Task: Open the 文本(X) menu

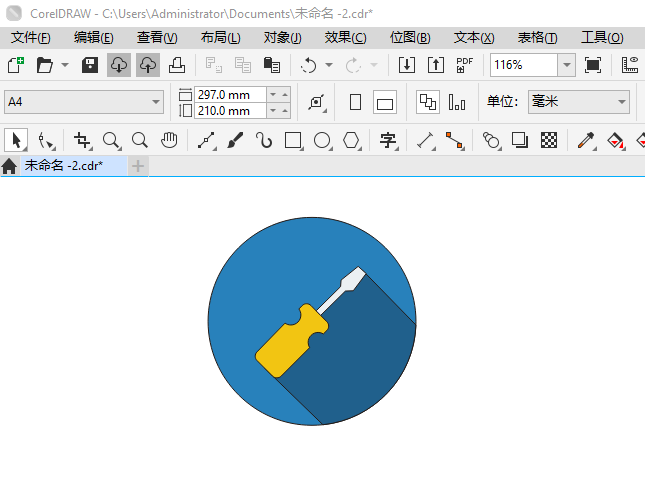Action: 474,38
